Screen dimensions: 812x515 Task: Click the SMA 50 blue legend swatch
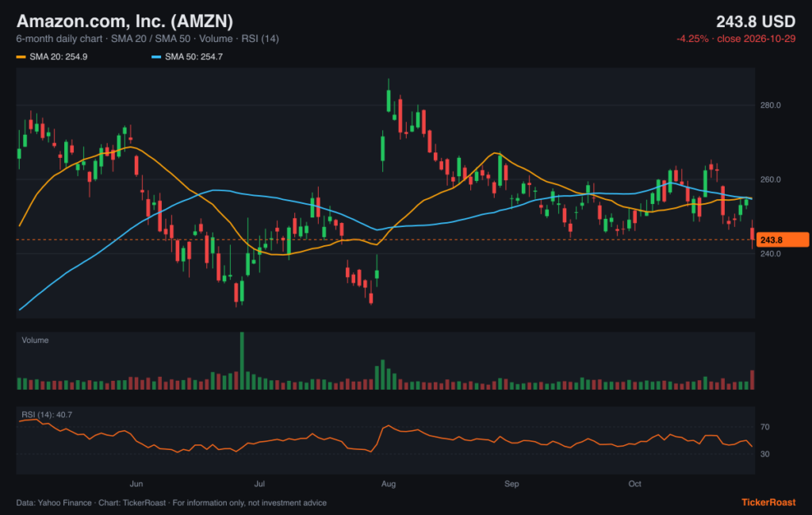[x=156, y=57]
